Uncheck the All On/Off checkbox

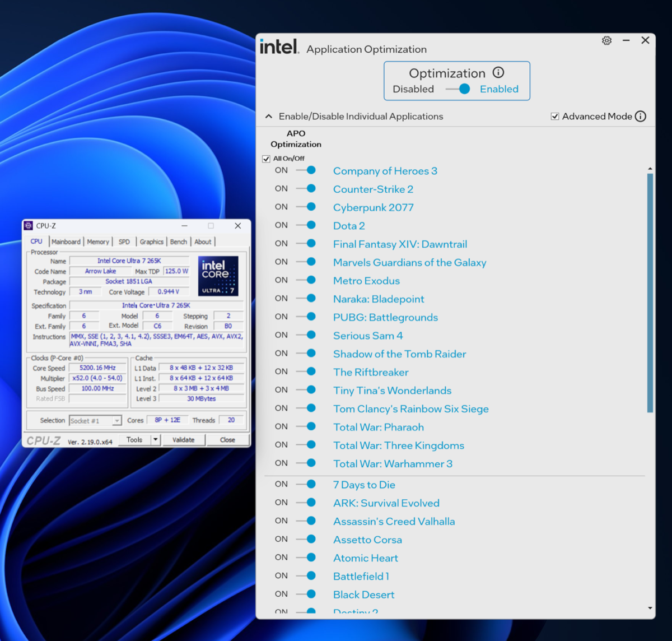pos(266,159)
